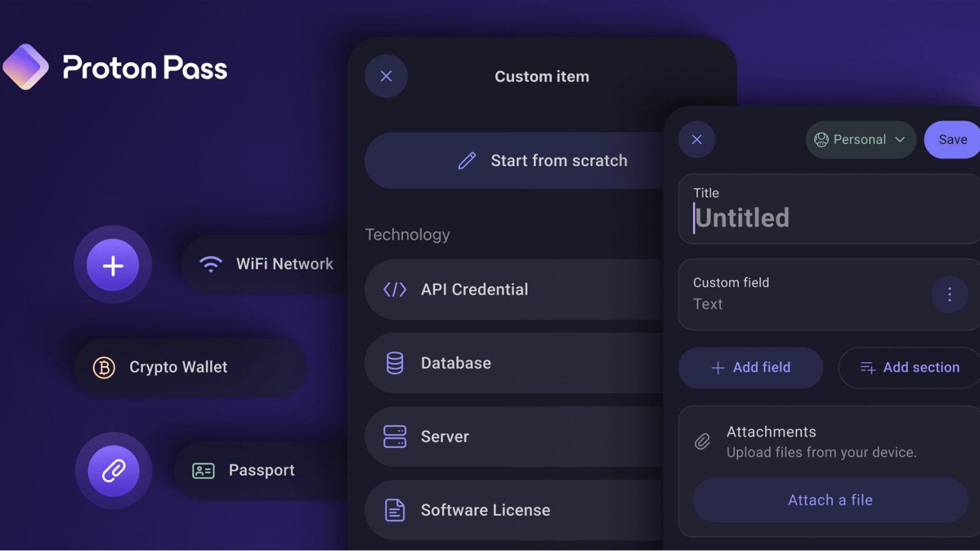Pick the Server item type
The image size is (980, 551).
(x=445, y=437)
